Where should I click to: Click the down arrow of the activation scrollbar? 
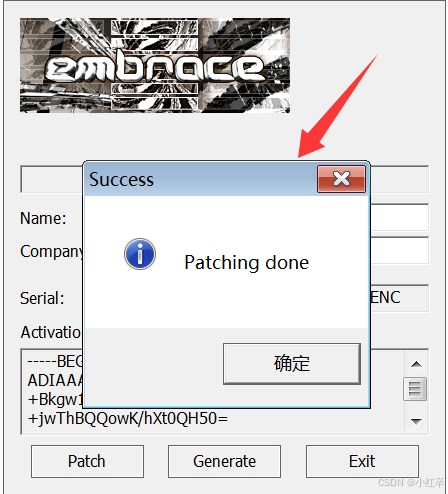tap(416, 421)
